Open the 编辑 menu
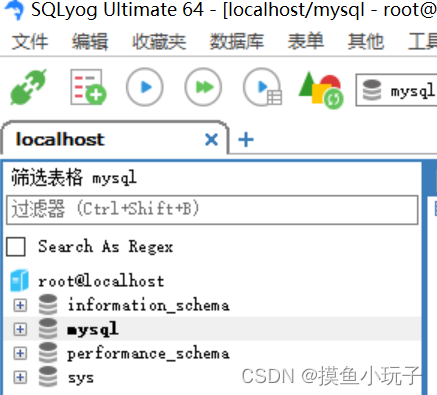 click(90, 42)
